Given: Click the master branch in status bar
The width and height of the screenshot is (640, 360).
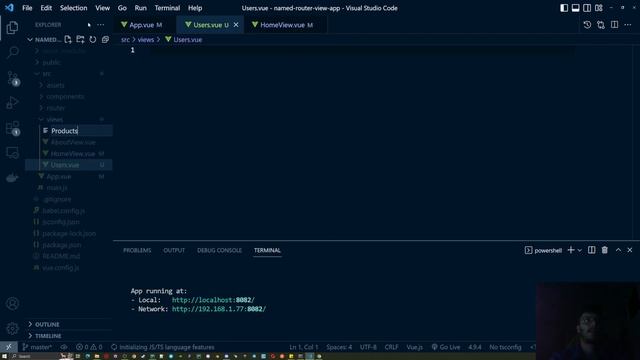Looking at the screenshot, I should (37, 347).
